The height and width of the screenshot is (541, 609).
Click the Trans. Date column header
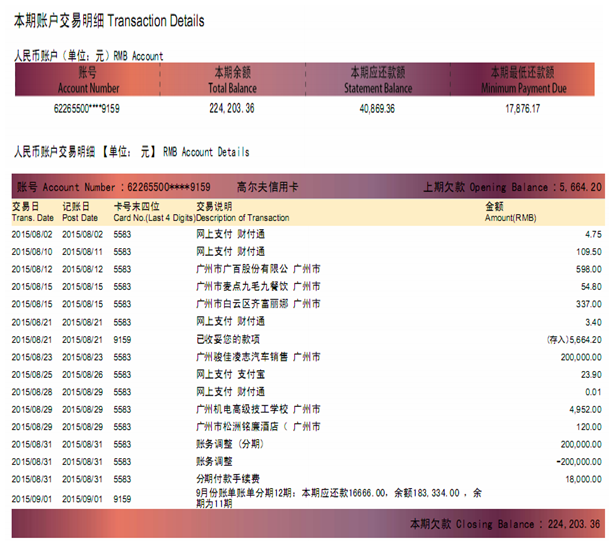32,212
